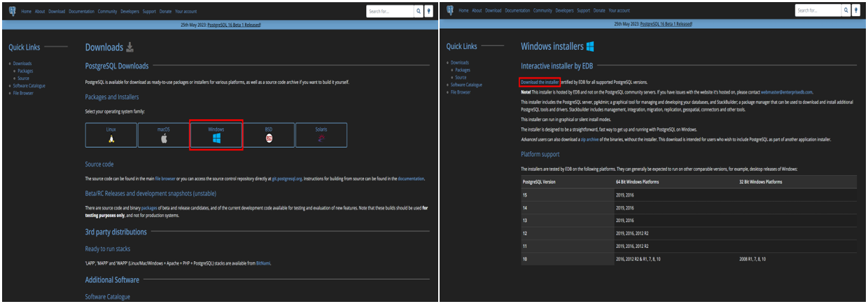Open Community menu on Windows installers page
The width and height of the screenshot is (868, 304).
click(542, 11)
